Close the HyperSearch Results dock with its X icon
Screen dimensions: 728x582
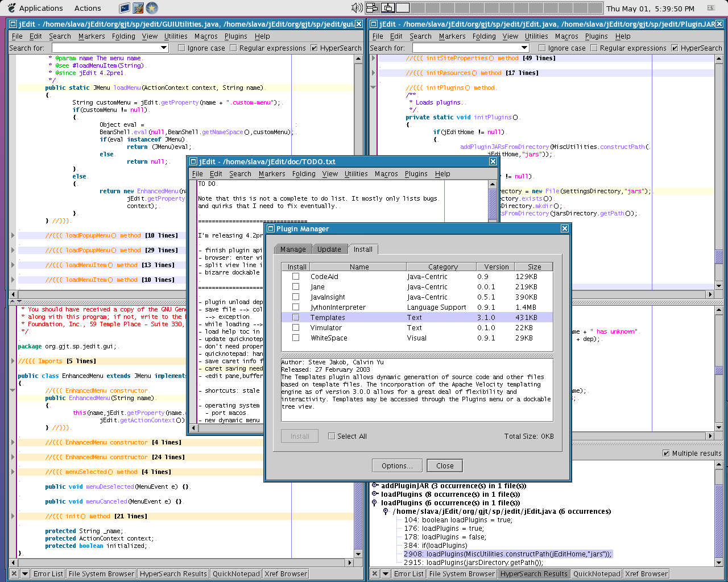point(374,573)
